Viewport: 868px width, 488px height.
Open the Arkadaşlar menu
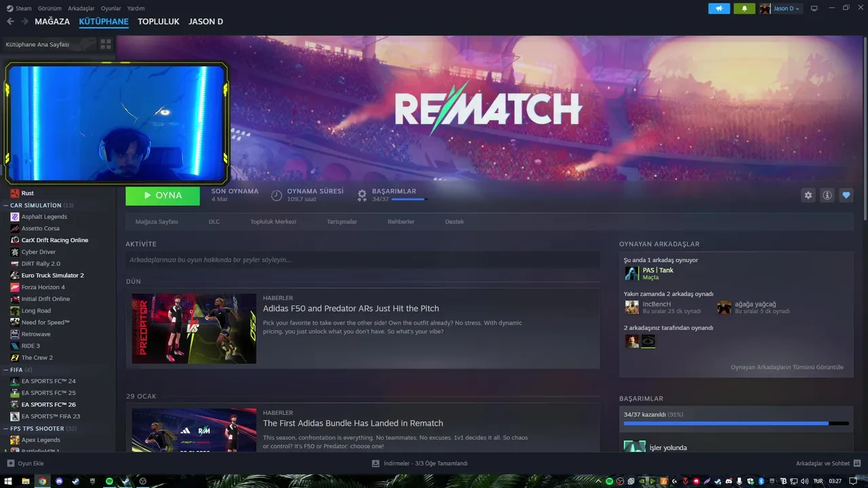click(x=81, y=8)
